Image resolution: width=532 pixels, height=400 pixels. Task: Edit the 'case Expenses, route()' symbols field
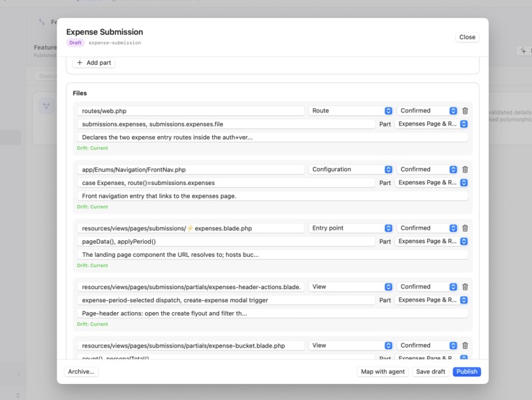click(x=226, y=183)
